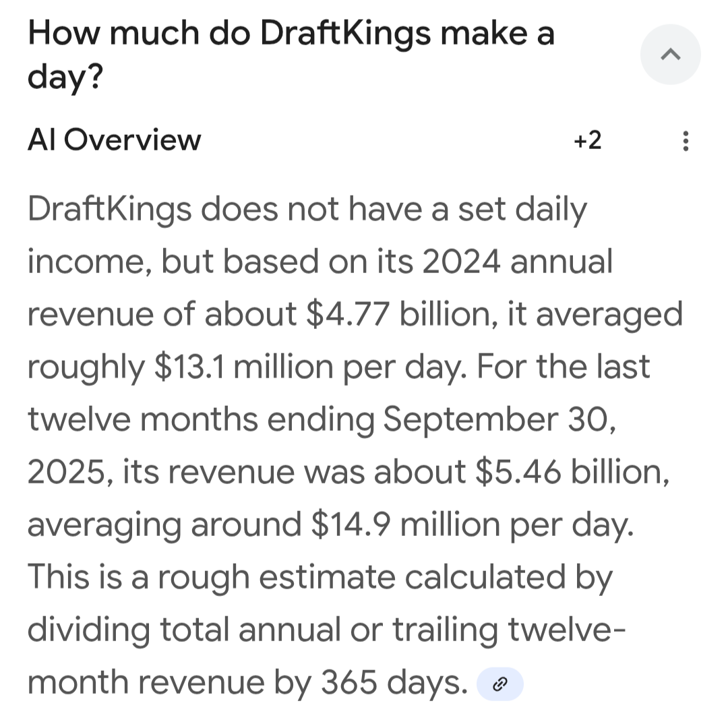Select the 'AI Overview' label

[114, 140]
